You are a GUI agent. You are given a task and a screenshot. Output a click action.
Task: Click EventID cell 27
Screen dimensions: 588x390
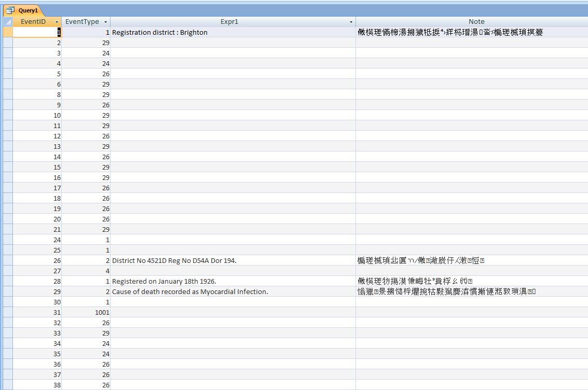37,271
